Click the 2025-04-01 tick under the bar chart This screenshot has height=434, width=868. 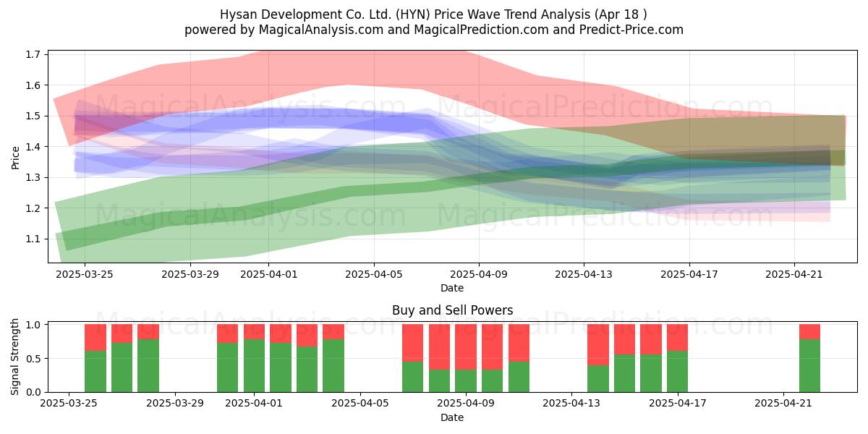(x=255, y=404)
